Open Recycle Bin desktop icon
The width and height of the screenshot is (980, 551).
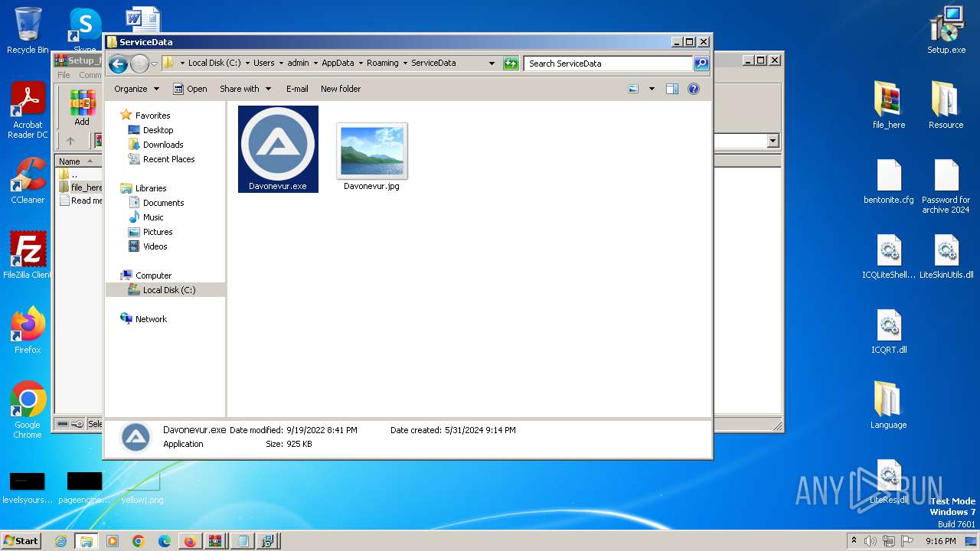point(28,31)
